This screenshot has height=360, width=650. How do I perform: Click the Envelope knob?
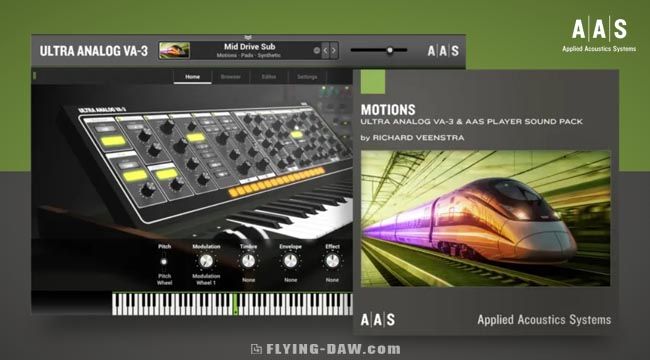point(290,261)
